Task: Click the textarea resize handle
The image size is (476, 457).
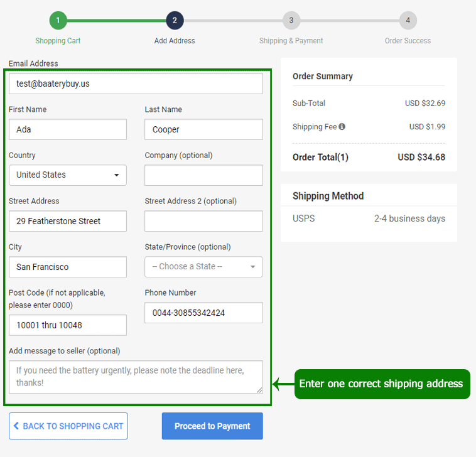Action: click(259, 390)
